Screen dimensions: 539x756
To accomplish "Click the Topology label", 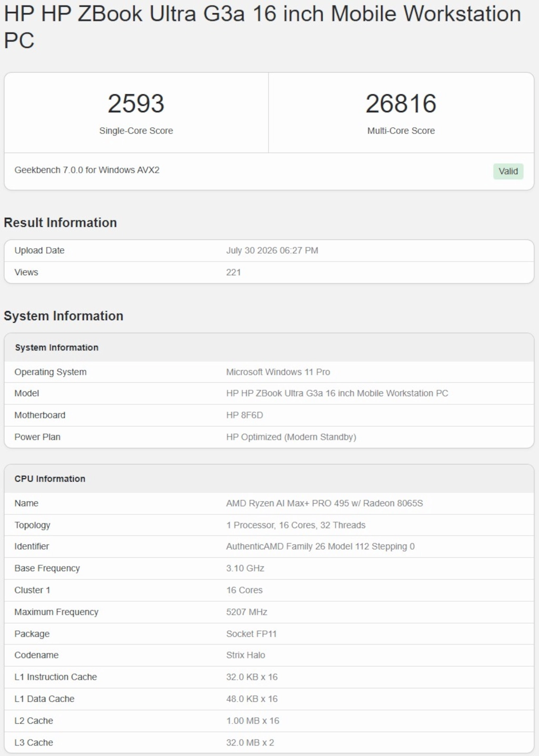I will tap(33, 525).
